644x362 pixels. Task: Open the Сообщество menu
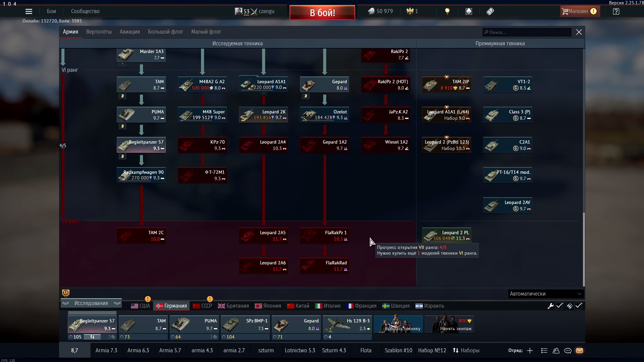(x=85, y=11)
